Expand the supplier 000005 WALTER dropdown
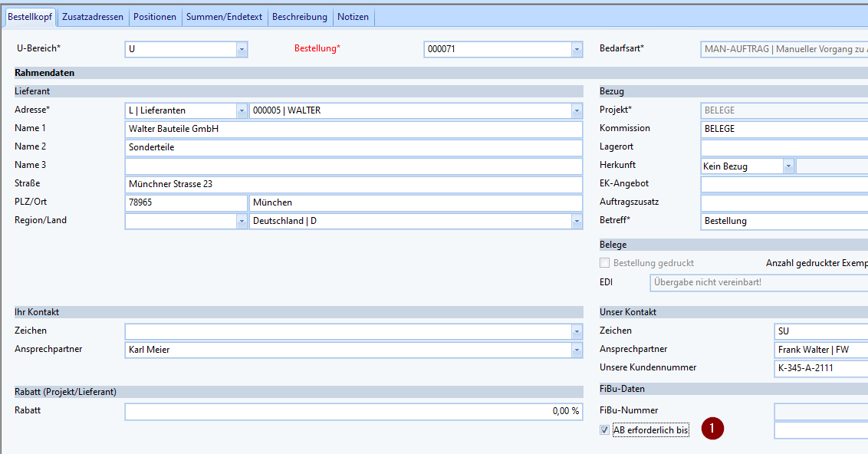This screenshot has width=868, height=454. tap(577, 110)
